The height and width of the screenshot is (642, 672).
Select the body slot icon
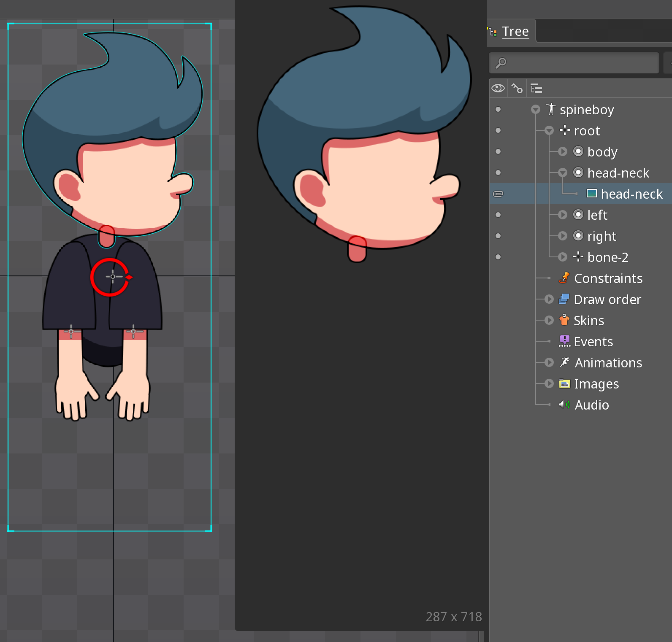pyautogui.click(x=578, y=151)
